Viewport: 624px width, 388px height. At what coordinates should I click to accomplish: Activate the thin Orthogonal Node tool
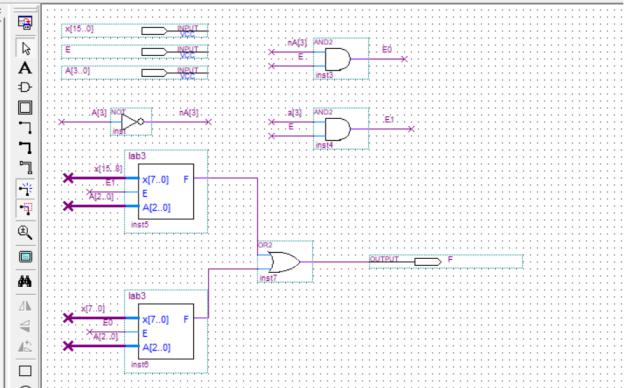click(25, 127)
